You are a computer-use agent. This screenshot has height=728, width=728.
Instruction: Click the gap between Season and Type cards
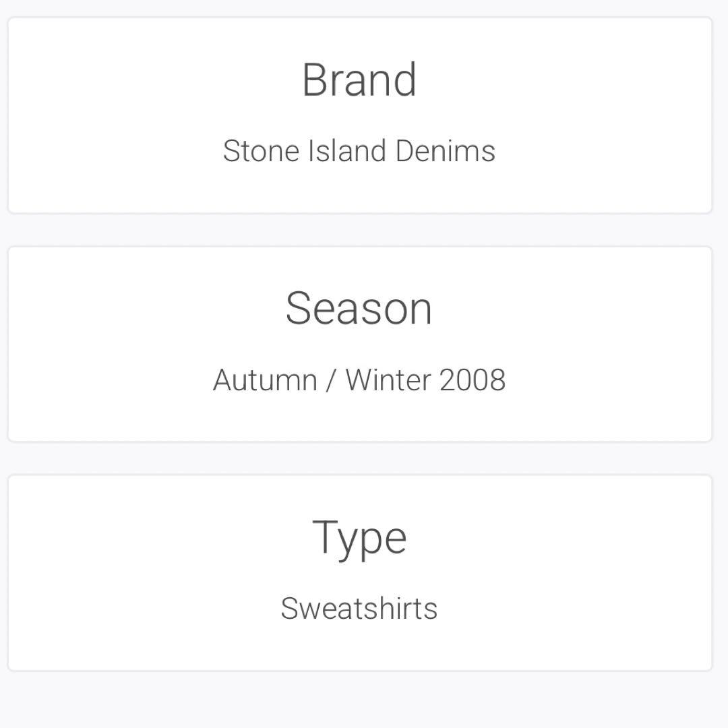(359, 458)
